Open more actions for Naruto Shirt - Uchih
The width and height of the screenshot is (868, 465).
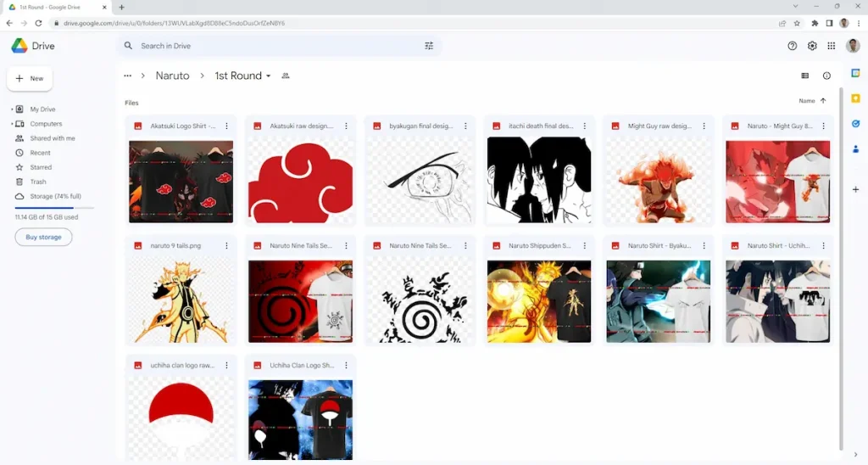point(824,245)
